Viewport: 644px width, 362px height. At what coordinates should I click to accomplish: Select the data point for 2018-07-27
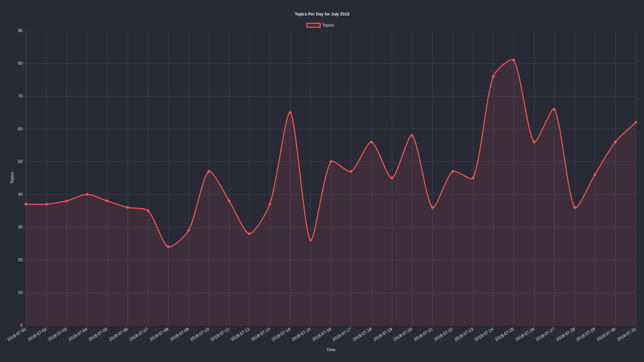(554, 109)
